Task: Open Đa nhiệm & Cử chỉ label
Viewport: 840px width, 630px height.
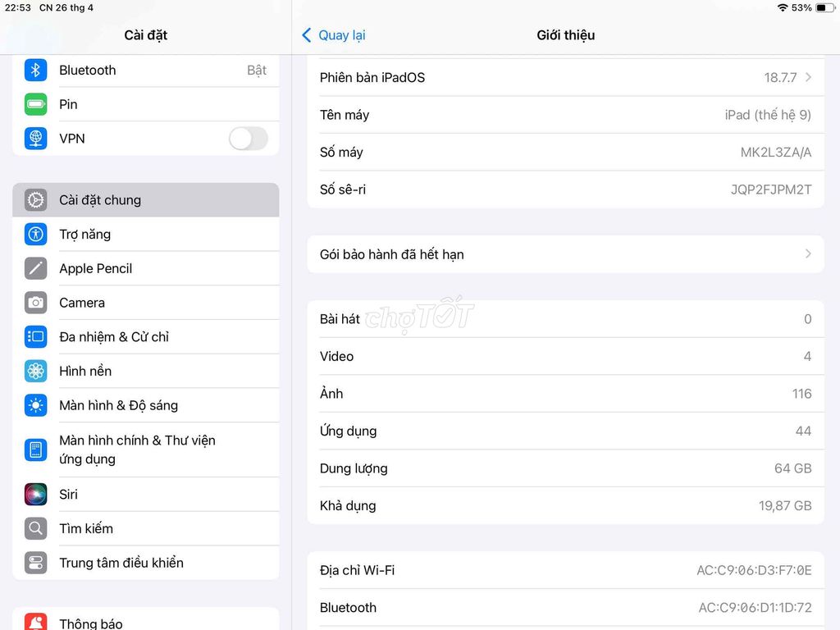Action: (x=114, y=337)
